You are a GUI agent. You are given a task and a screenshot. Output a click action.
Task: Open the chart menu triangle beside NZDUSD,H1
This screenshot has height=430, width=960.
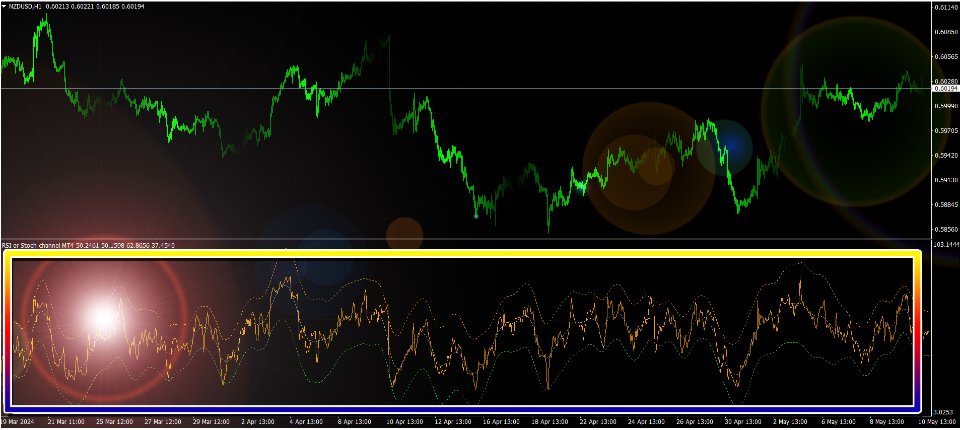[5, 8]
